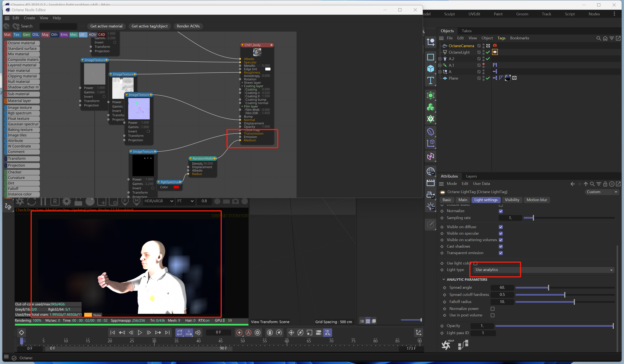Click the record keyframe button
Viewport: 624px width, 364px height.
(x=239, y=333)
